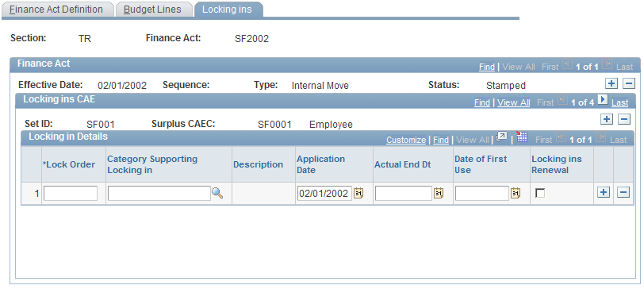Click View All in Locking ins CAE
This screenshot has width=644, height=289.
click(x=513, y=102)
